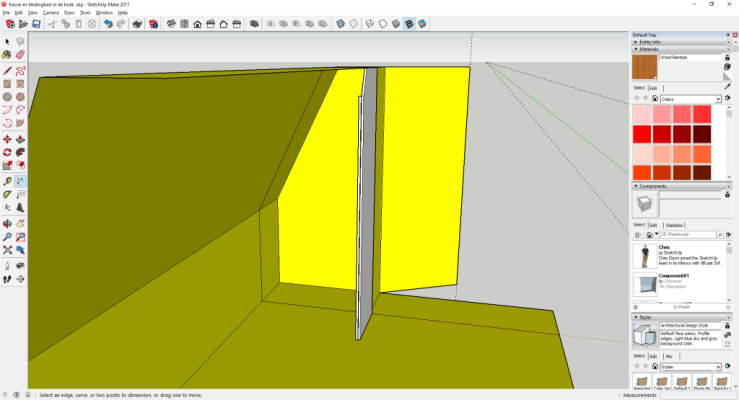Select the Protractor tool
The width and height of the screenshot is (739, 400).
(x=8, y=195)
